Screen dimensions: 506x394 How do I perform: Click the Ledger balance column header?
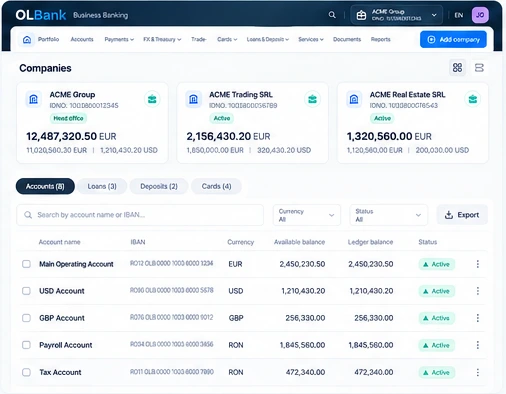[370, 242]
